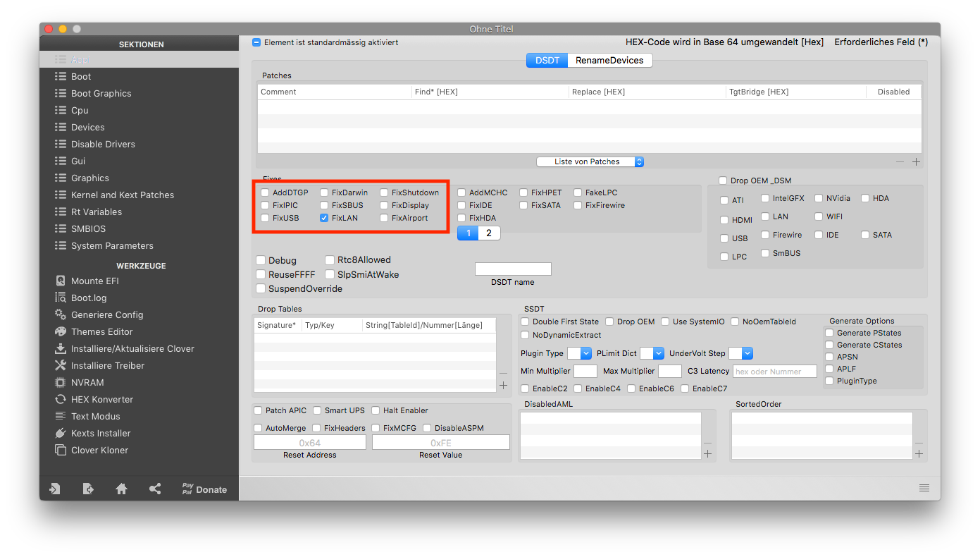Launch the Themes Editor
This screenshot has width=980, height=557.
[101, 331]
